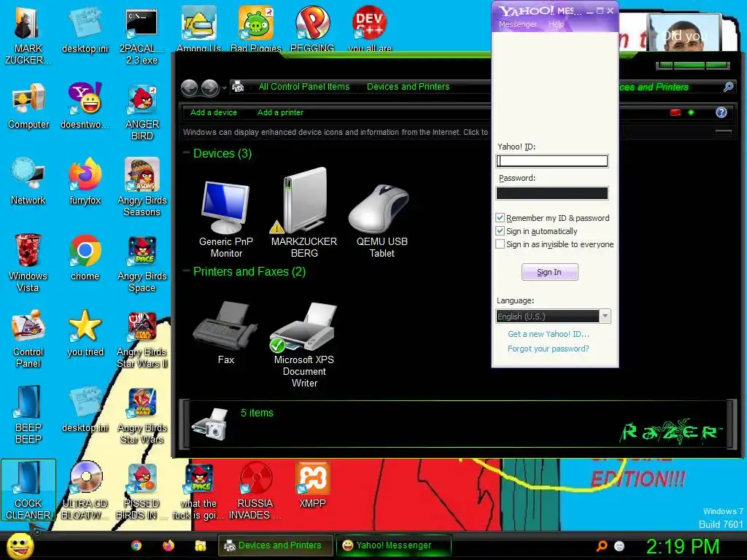
Task: Click the smiley Start button
Action: (20, 545)
